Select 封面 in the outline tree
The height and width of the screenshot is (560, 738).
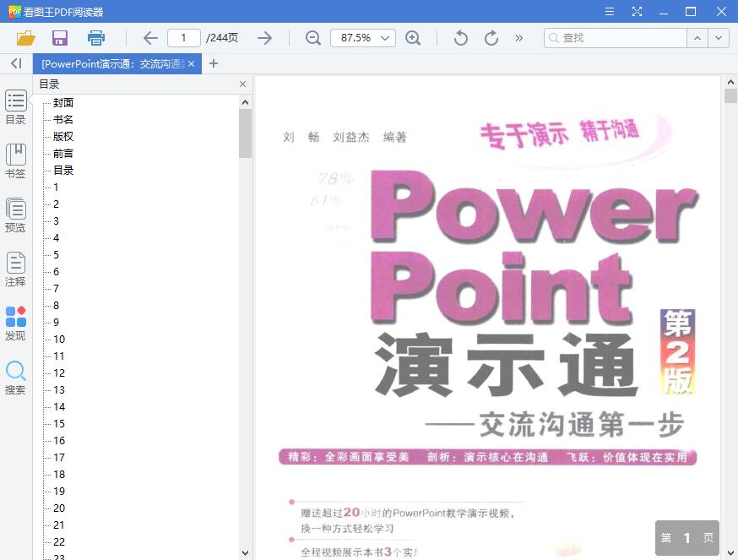(63, 103)
